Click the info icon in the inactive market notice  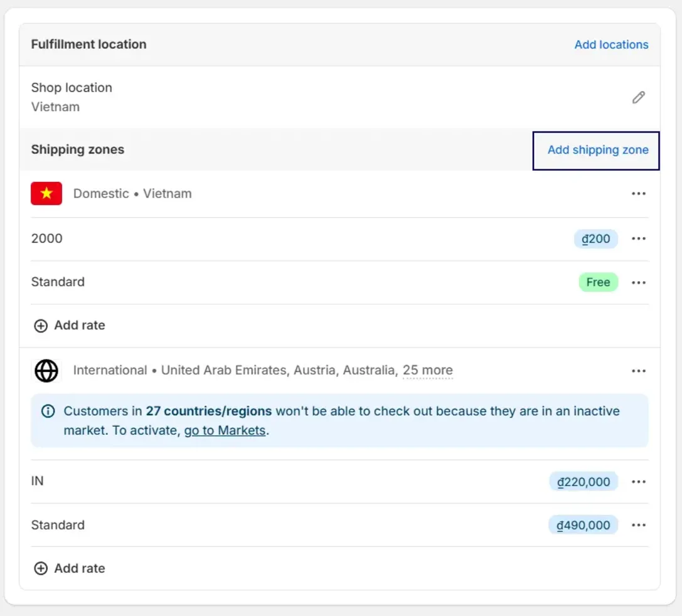(48, 412)
